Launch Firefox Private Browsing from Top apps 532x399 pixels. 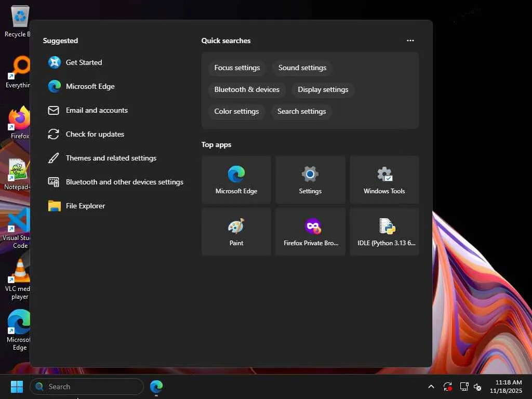point(310,232)
